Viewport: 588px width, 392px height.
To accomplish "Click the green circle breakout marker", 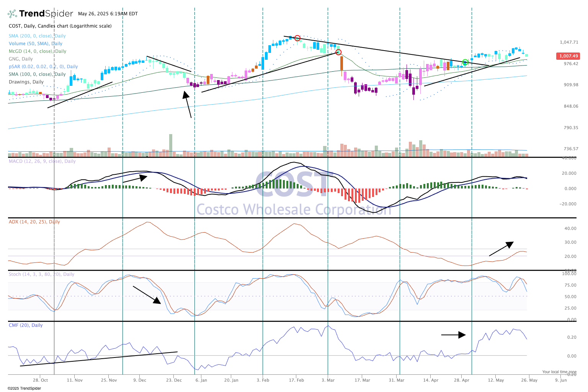I will pos(465,62).
